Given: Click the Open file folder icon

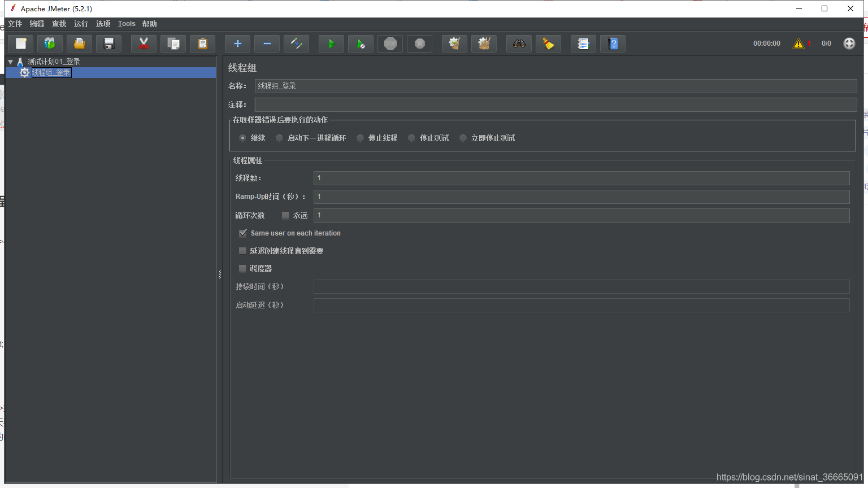Looking at the screenshot, I should (80, 43).
